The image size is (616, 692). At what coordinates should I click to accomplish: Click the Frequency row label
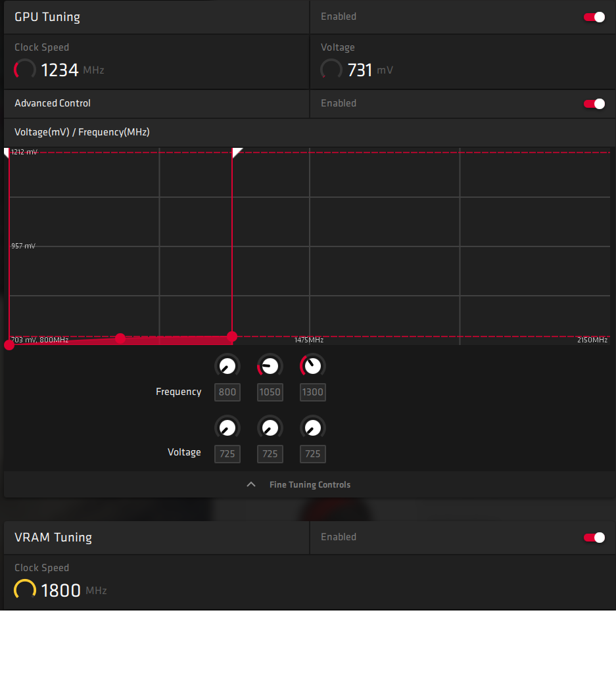click(x=178, y=392)
